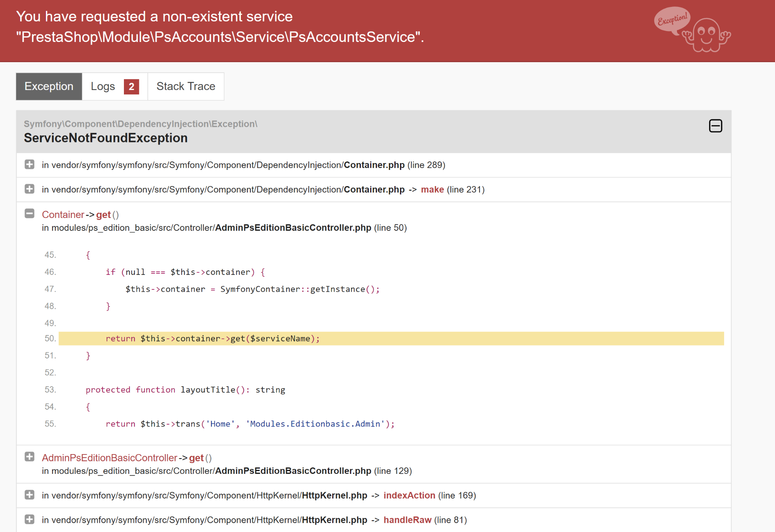Open the Stack Trace tab

186,86
